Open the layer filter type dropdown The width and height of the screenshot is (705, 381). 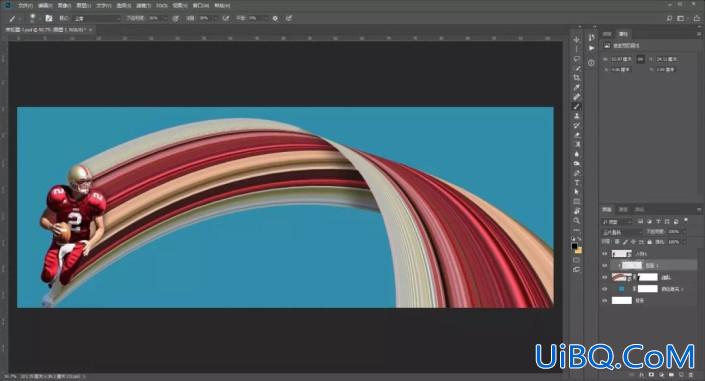coord(617,222)
